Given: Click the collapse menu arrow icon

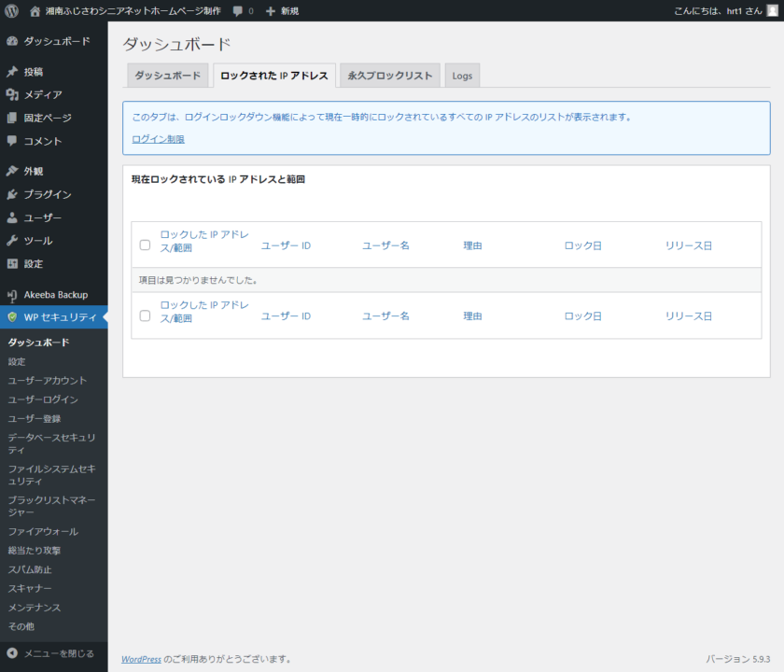Looking at the screenshot, I should (12, 653).
